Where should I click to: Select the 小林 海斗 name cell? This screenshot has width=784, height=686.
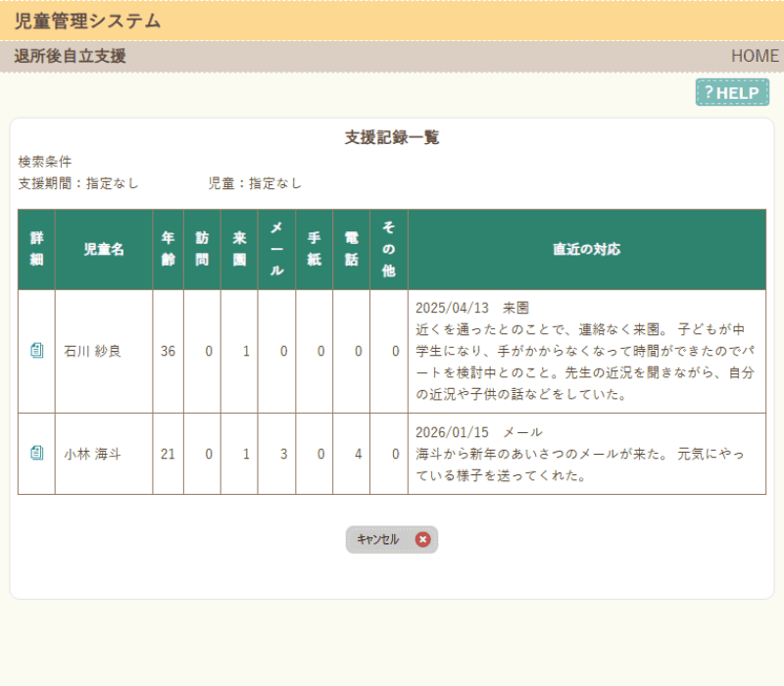click(x=93, y=454)
